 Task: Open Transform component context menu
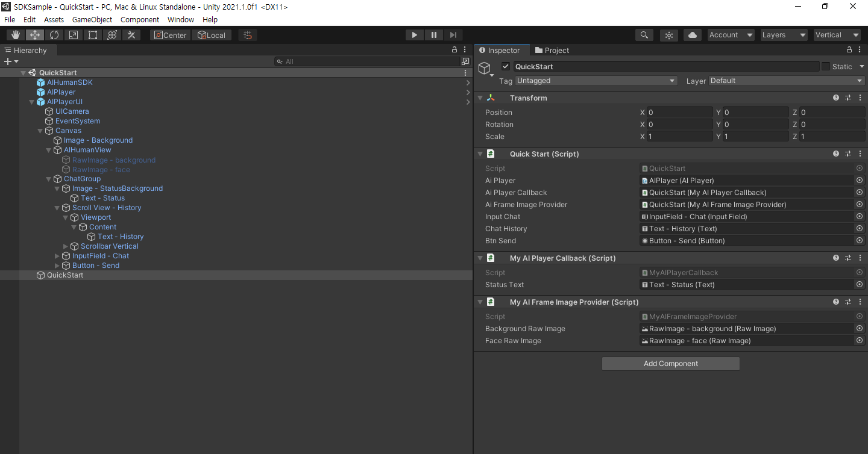click(x=860, y=98)
